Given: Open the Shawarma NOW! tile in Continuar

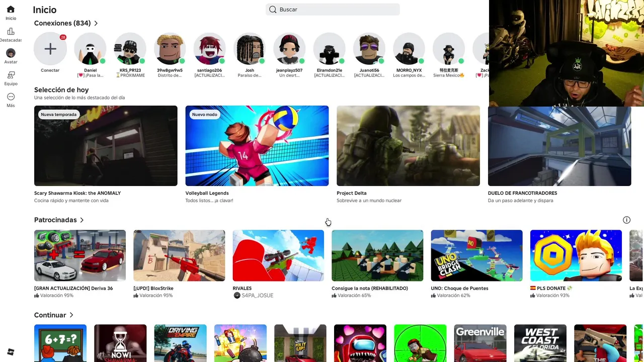Looking at the screenshot, I should (x=120, y=343).
